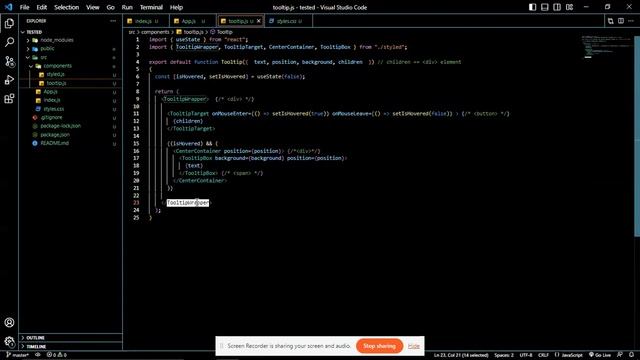Expand the node_modules folder
The image size is (640, 360).
71,40
